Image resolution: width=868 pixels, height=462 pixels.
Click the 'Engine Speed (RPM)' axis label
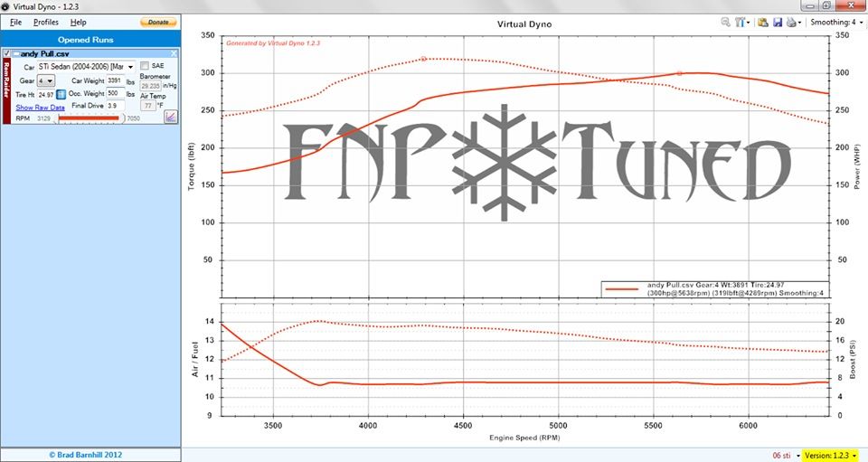click(x=524, y=438)
